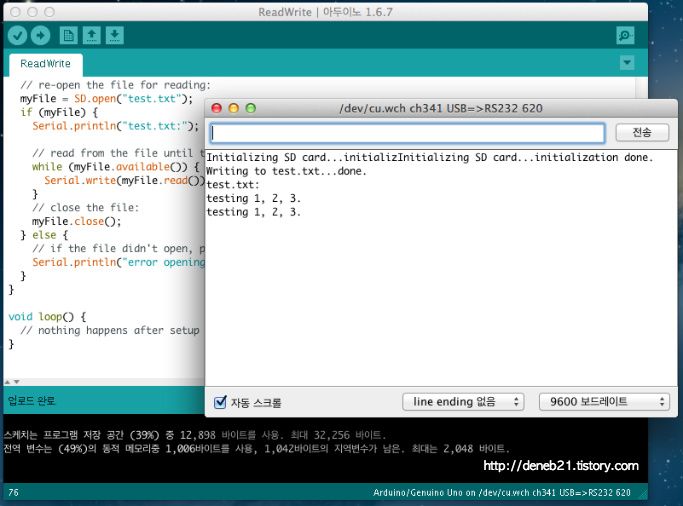Screen dimensions: 683x506
Task: Click the second "testing 1, 2, 3." line
Action: [254, 212]
